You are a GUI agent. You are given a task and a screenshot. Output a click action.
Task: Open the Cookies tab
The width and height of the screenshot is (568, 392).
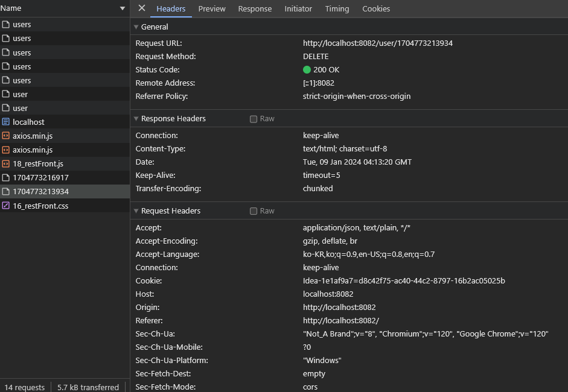click(x=376, y=8)
